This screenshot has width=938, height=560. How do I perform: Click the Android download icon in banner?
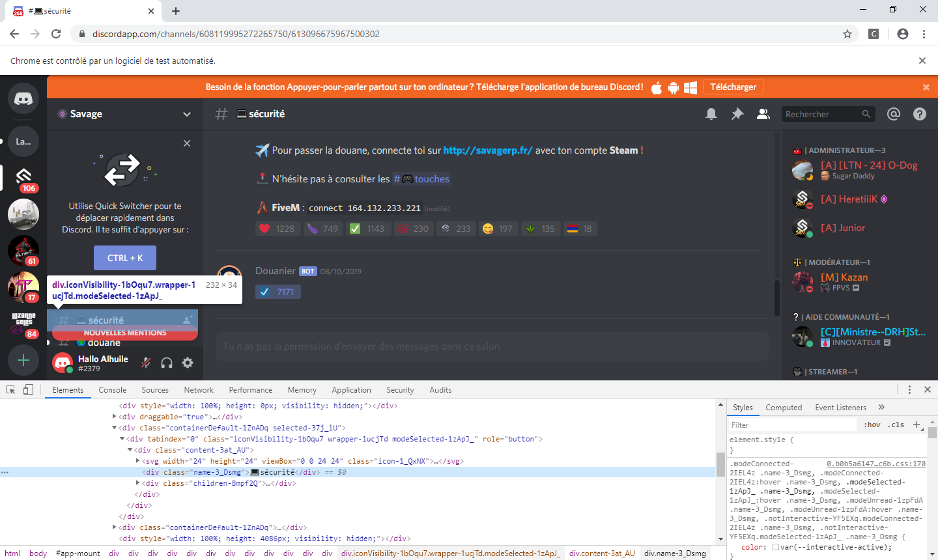[674, 87]
